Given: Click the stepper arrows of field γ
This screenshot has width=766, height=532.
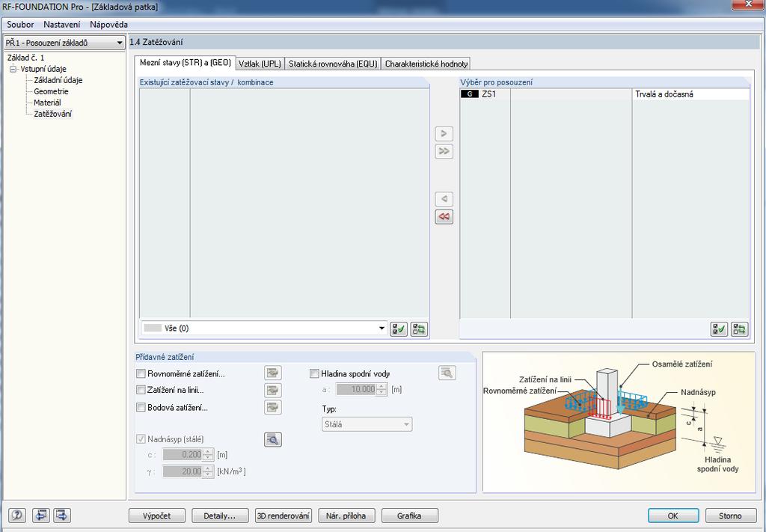Looking at the screenshot, I should pos(208,471).
